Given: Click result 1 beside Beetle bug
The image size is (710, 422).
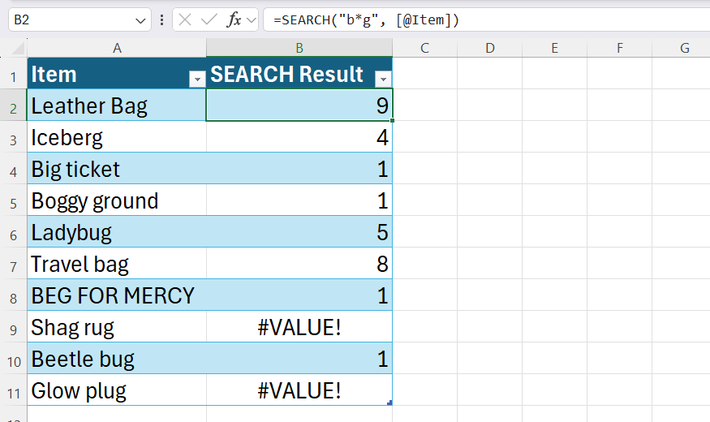Looking at the screenshot, I should tap(299, 359).
